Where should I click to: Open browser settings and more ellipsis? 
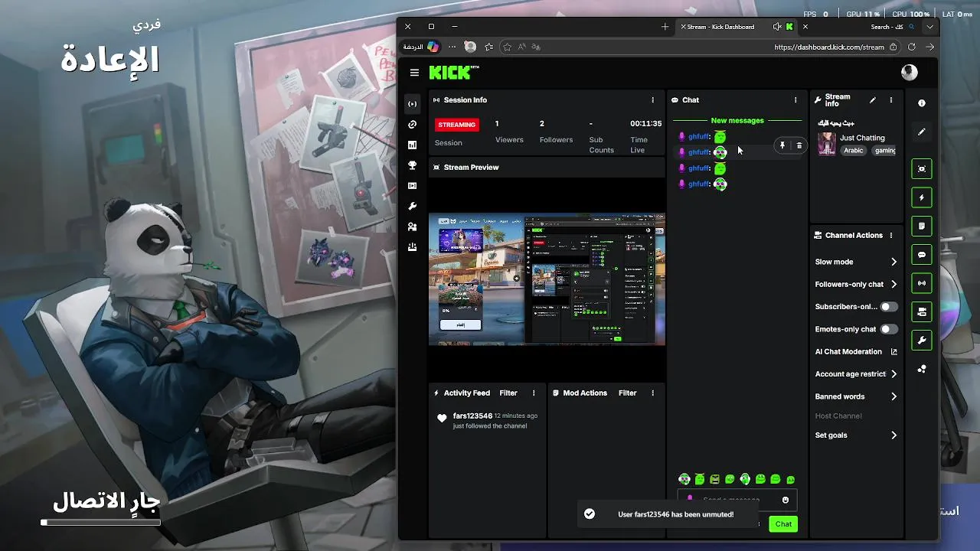452,47
